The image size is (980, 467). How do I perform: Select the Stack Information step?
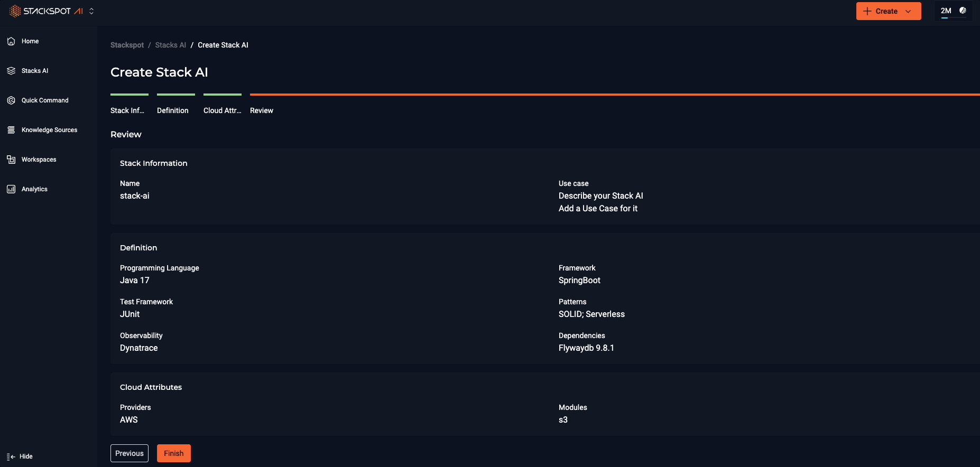click(127, 110)
